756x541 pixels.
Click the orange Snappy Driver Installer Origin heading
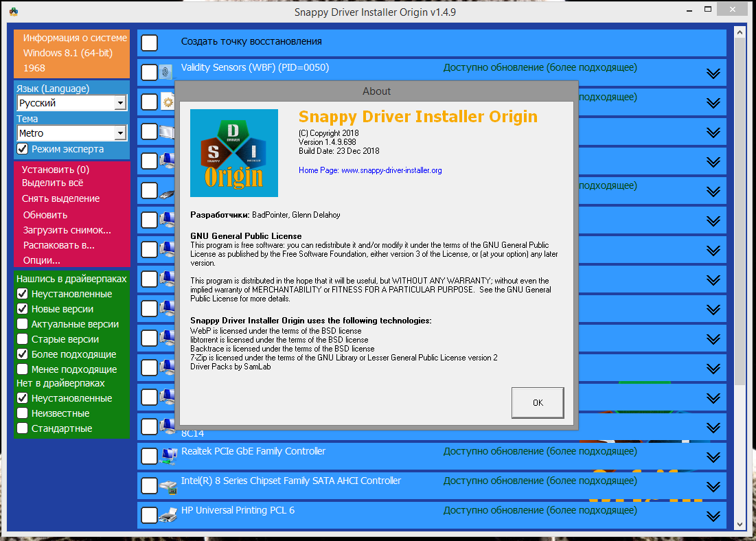(418, 117)
